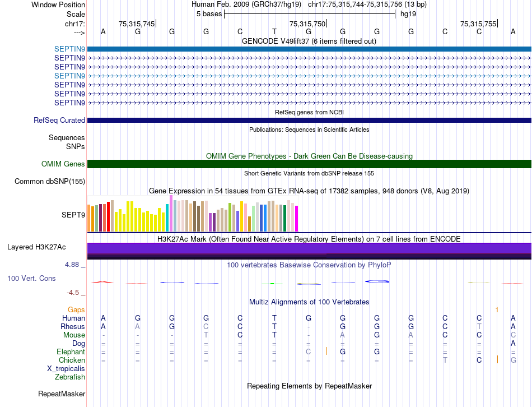Click the cyan bar in GTEx expression chart
532x407 pixels.
(x=167, y=219)
